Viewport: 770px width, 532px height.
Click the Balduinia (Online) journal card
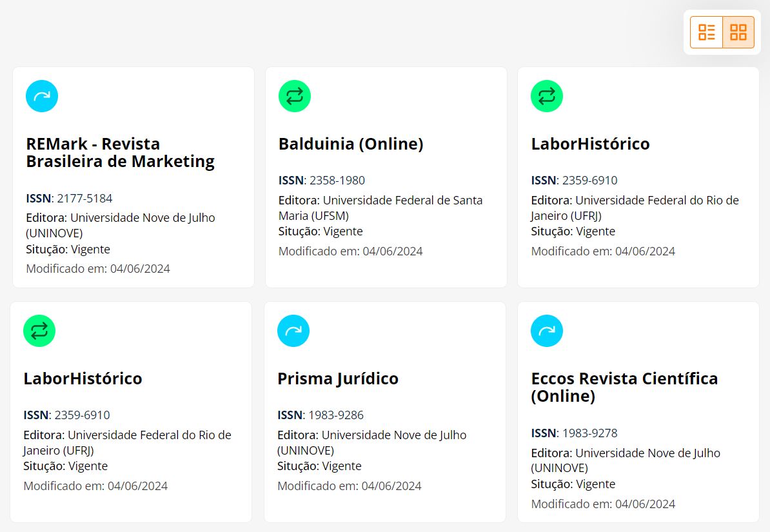pos(385,177)
